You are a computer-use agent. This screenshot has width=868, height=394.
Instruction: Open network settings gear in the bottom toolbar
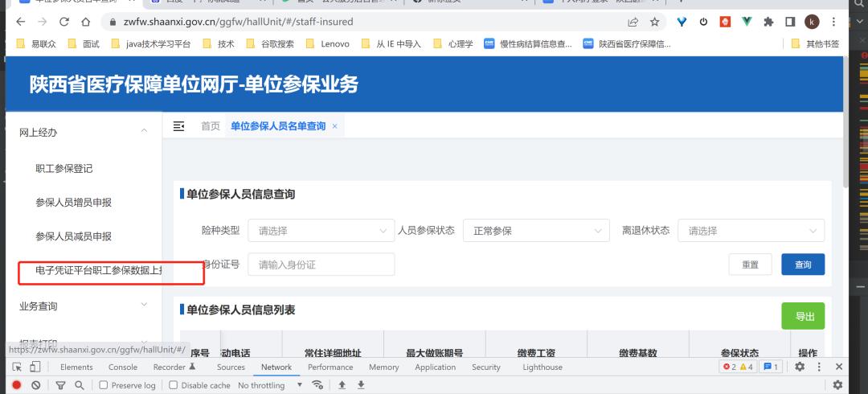837,384
